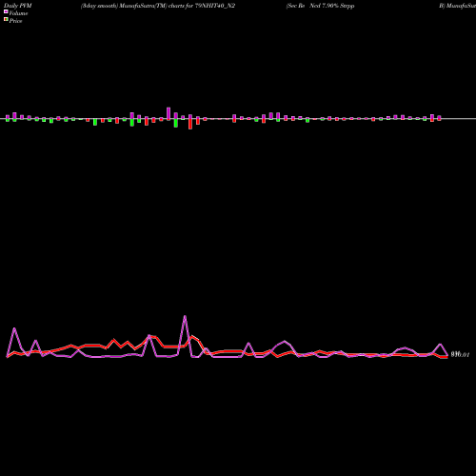Click the Price legend color swatch

coord(6,20)
